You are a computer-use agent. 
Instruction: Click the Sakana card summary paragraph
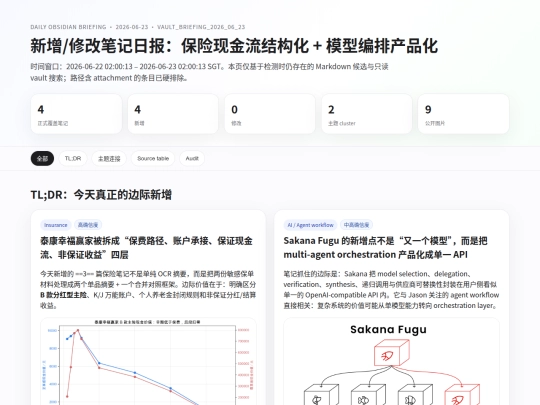click(x=391, y=289)
